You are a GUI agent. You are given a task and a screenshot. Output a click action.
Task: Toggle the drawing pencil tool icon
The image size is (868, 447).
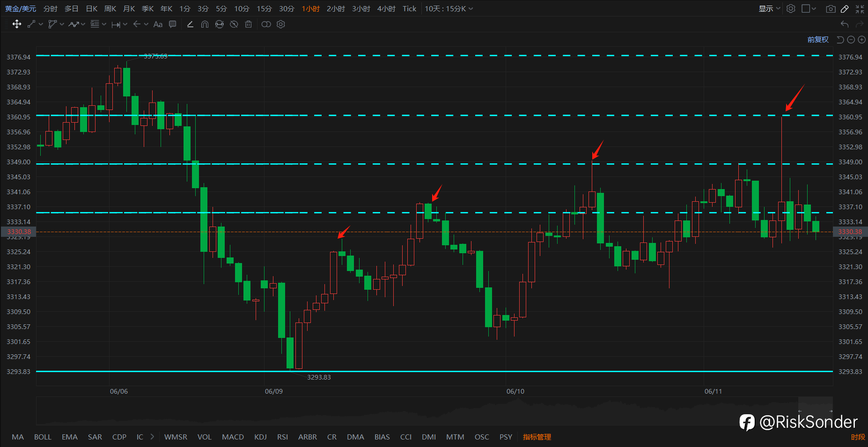coord(845,8)
